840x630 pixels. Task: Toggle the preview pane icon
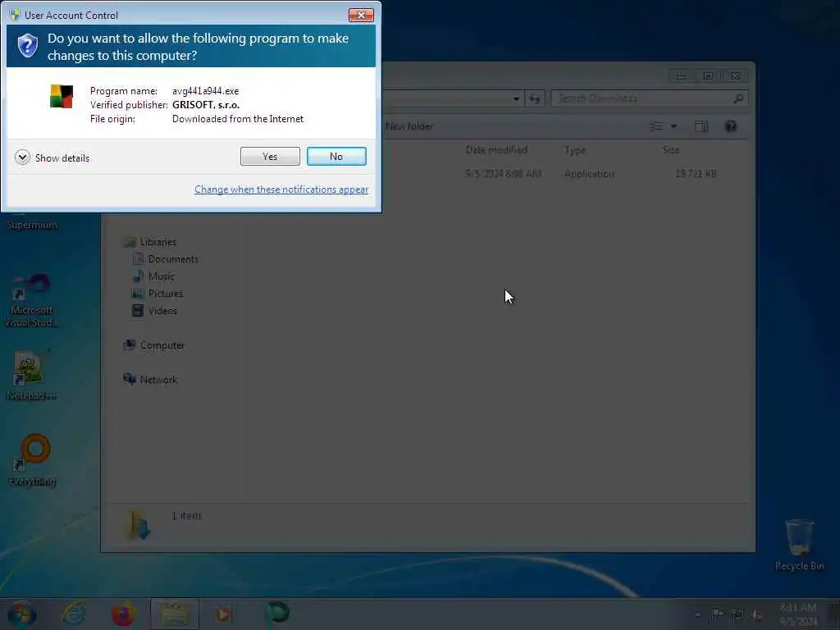pyautogui.click(x=701, y=126)
